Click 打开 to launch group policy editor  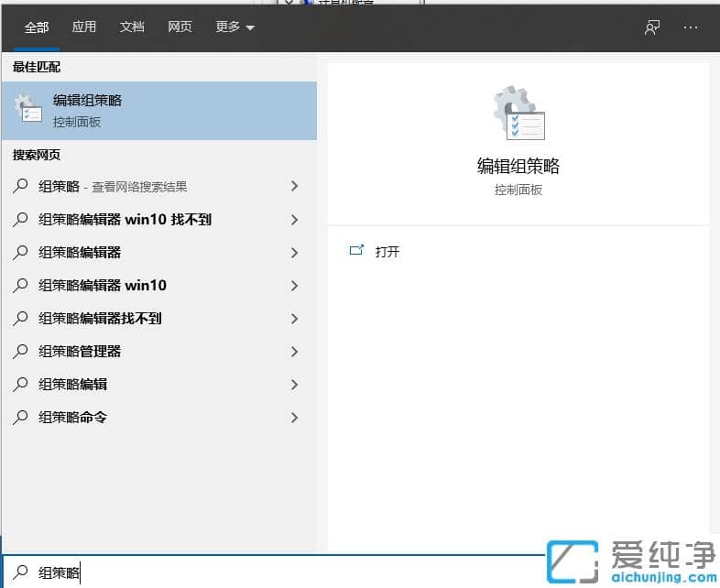(387, 252)
